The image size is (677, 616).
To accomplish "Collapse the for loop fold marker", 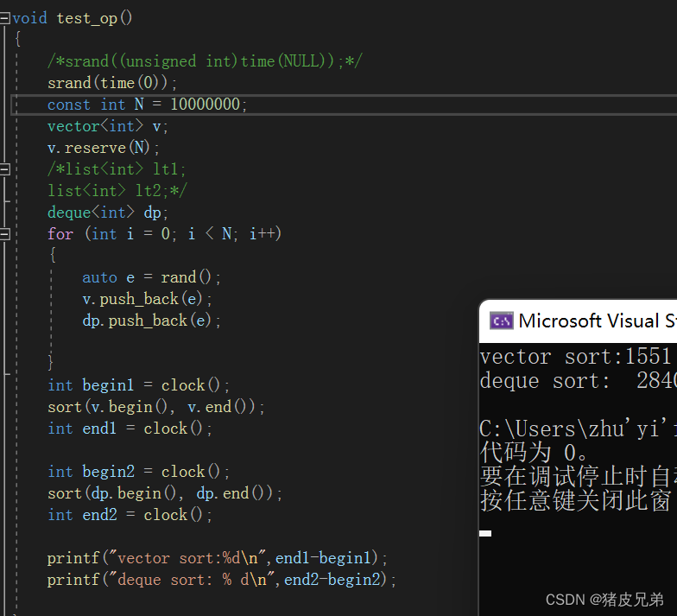I will tap(5, 234).
